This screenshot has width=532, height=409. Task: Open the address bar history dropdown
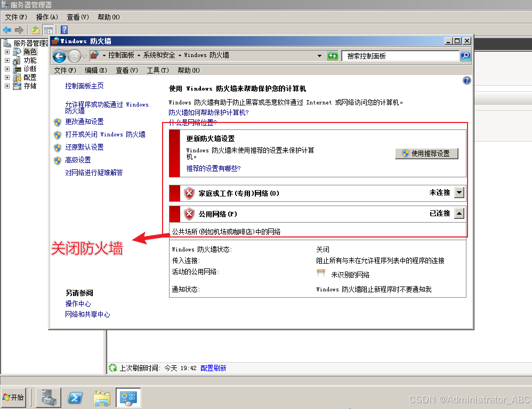[320, 55]
